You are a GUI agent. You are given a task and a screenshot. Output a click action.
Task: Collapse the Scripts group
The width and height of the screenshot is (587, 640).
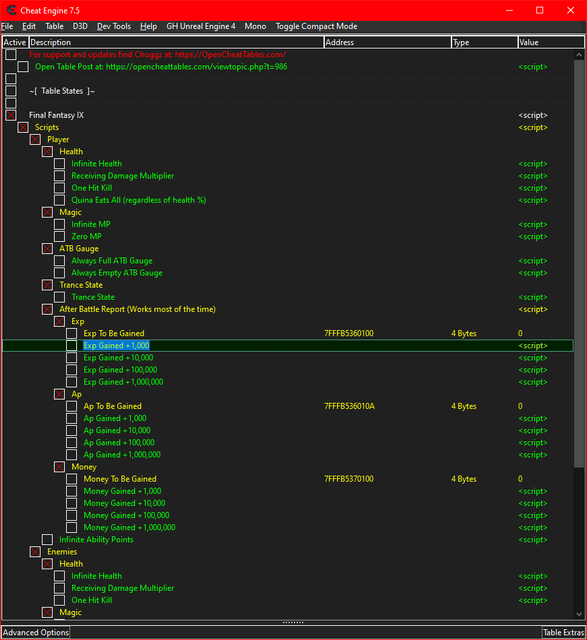[x=23, y=127]
